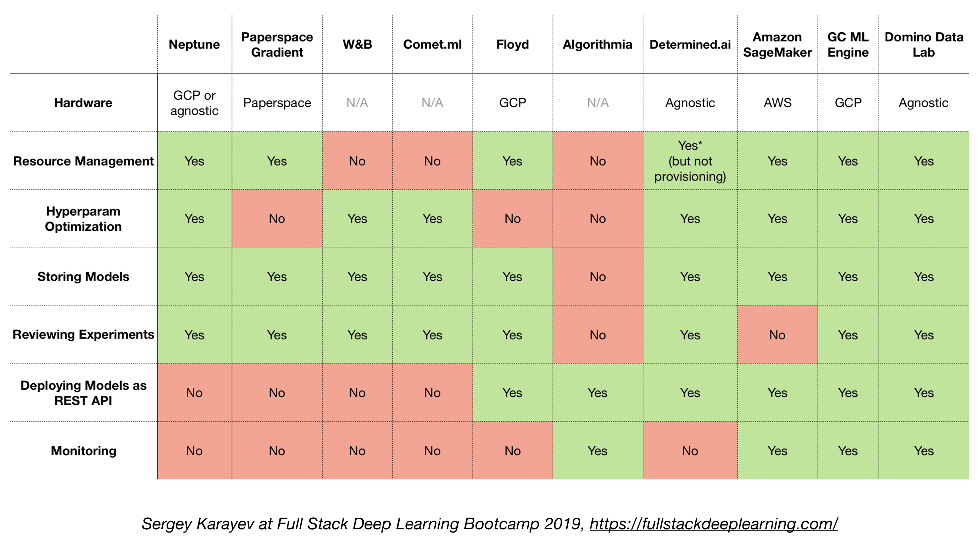The width and height of the screenshot is (980, 546).
Task: Select the Paperspace Gradient column header
Action: [277, 45]
